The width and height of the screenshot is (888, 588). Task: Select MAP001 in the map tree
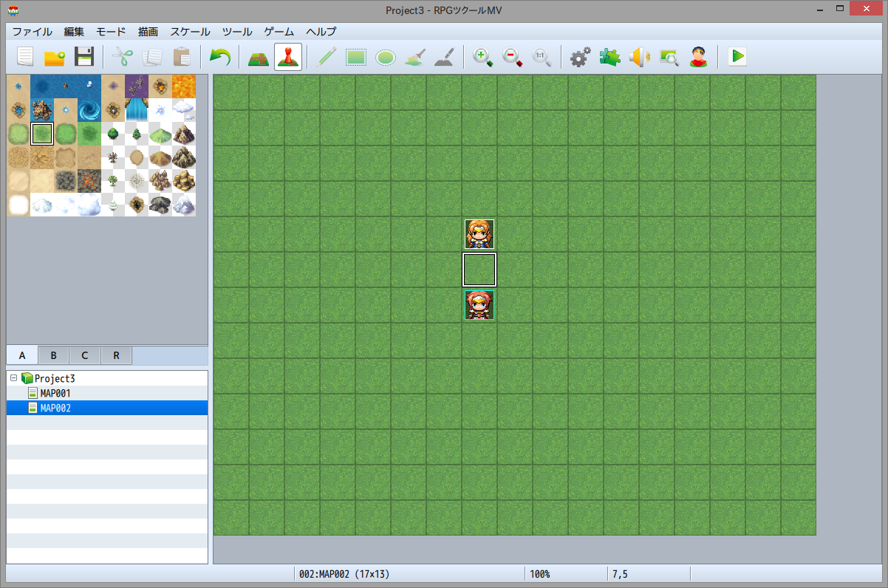coord(55,393)
